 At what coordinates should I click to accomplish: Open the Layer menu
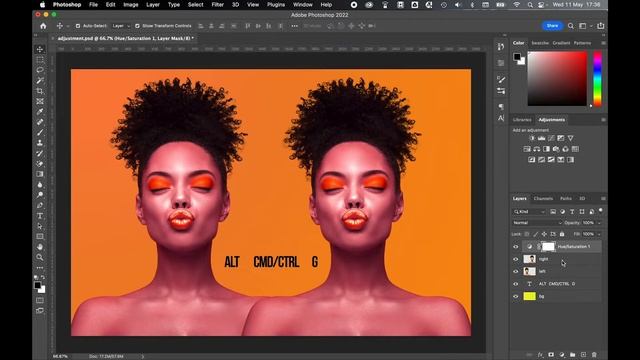tap(153, 4)
